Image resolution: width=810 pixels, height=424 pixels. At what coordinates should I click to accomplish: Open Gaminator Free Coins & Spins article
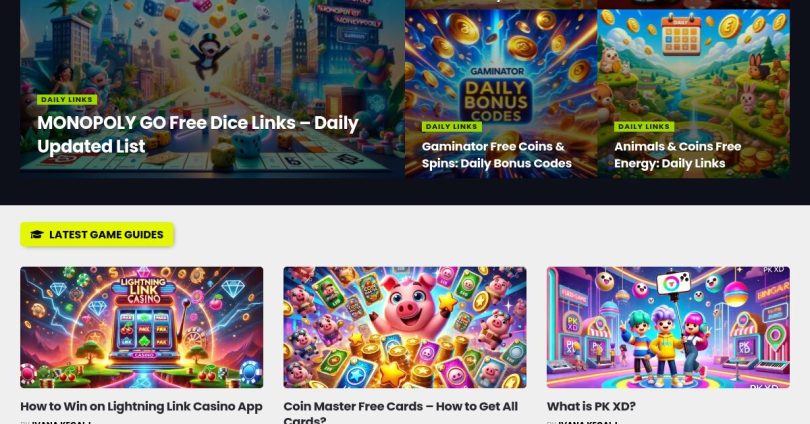point(496,154)
